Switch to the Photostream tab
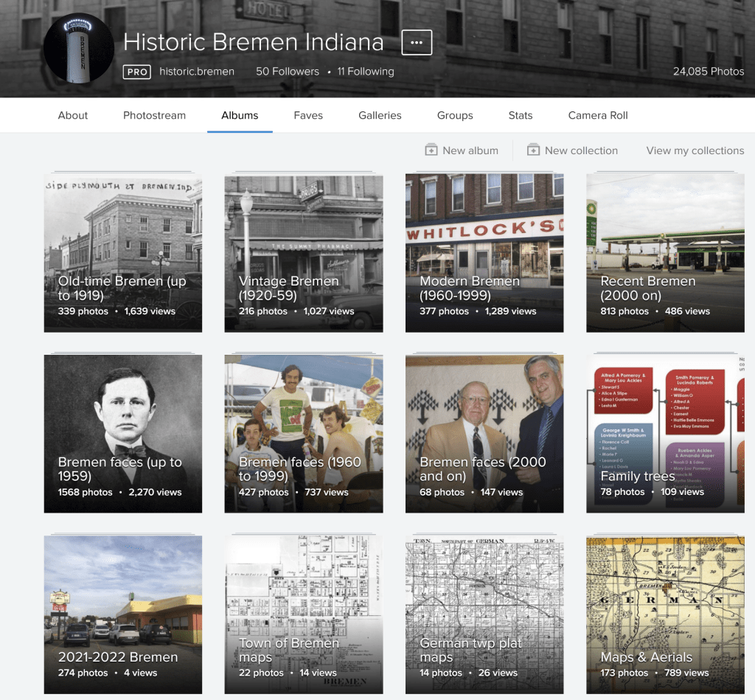Image resolution: width=755 pixels, height=700 pixels. (154, 115)
